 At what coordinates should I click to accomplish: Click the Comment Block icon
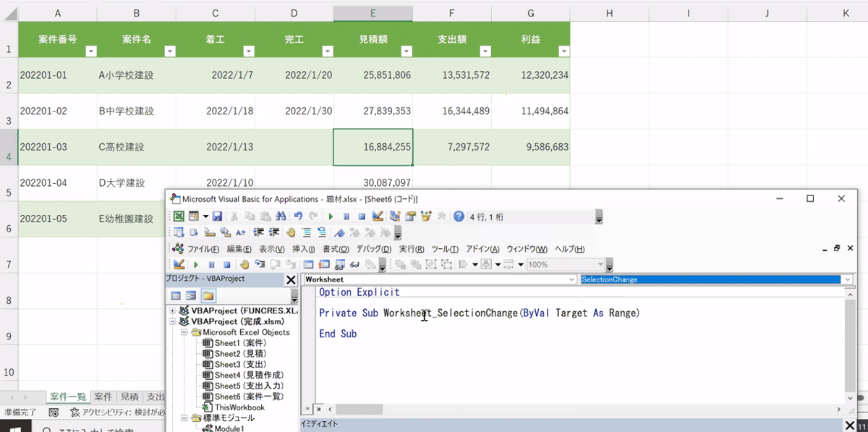[306, 232]
